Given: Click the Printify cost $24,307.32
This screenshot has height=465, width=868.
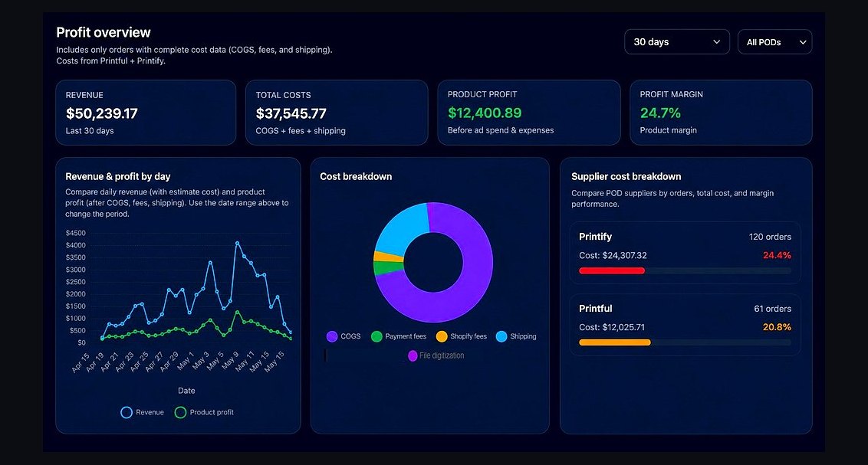Looking at the screenshot, I should [613, 255].
